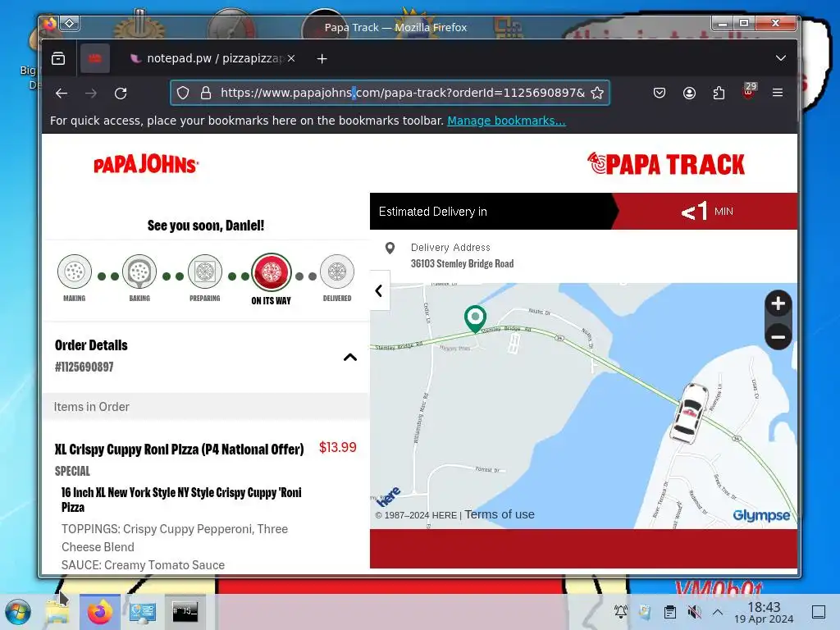Click the tracking protection shield icon

(x=183, y=93)
